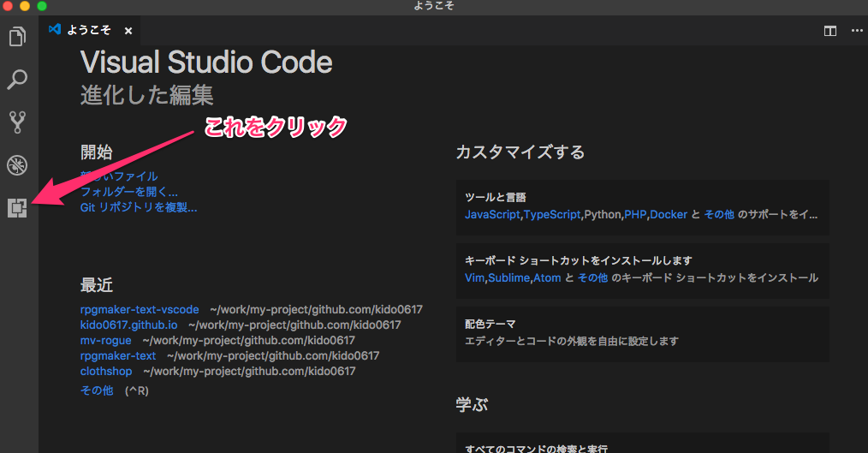868x453 pixels.
Task: Click the PHP language support link
Action: point(635,214)
